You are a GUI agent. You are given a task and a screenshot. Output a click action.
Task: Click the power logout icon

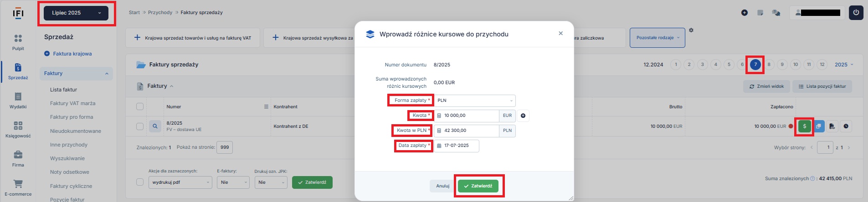click(856, 13)
